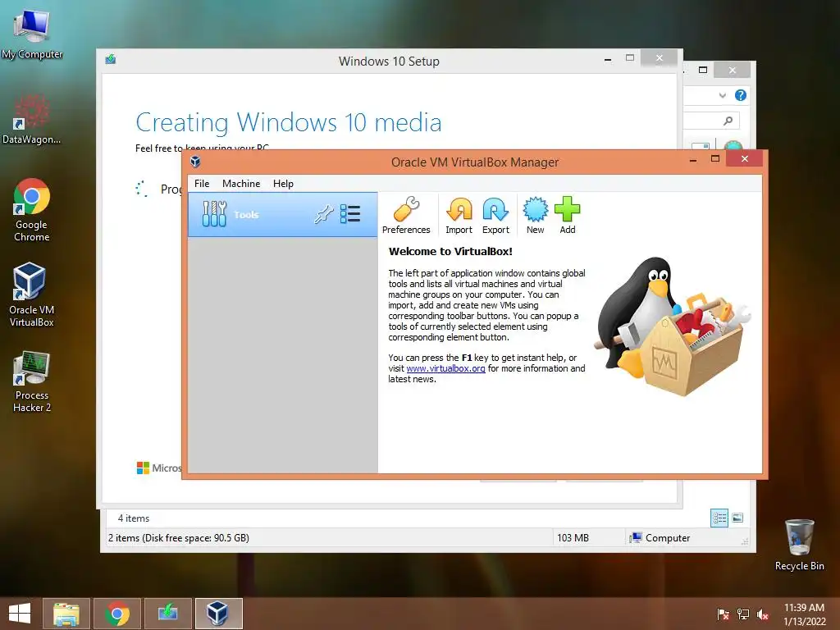The image size is (840, 630).
Task: Click the "Creating Windows 10 media" heading
Action: pos(288,122)
